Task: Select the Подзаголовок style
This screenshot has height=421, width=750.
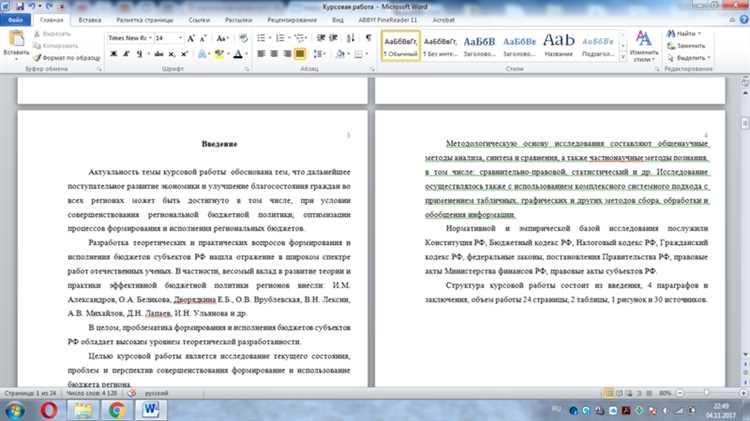Action: (598, 46)
